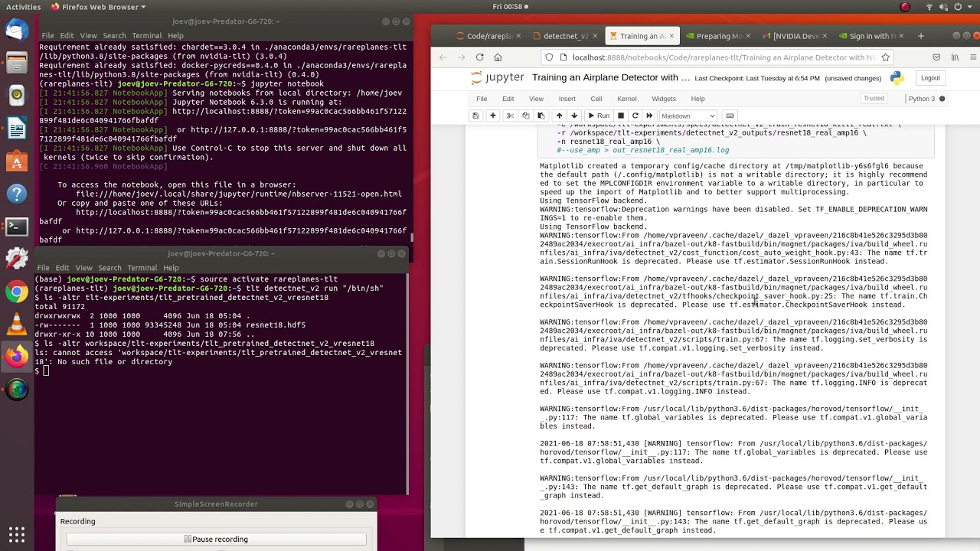Viewport: 980px width, 551px height.
Task: Click the Trusted notebook indicator
Action: click(874, 99)
